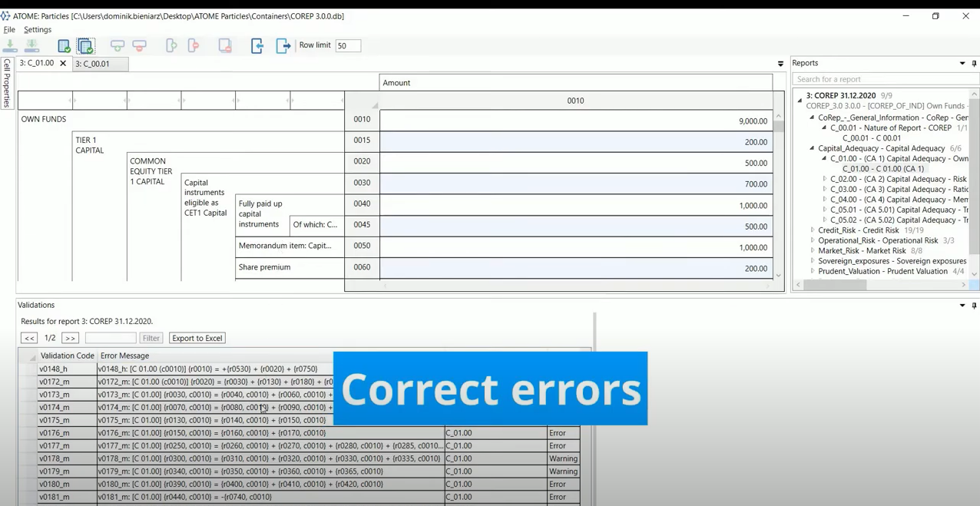Screen dimensions: 980x506
Task: Select amount cell 9,000.00 in row 0010
Action: pyautogui.click(x=576, y=121)
